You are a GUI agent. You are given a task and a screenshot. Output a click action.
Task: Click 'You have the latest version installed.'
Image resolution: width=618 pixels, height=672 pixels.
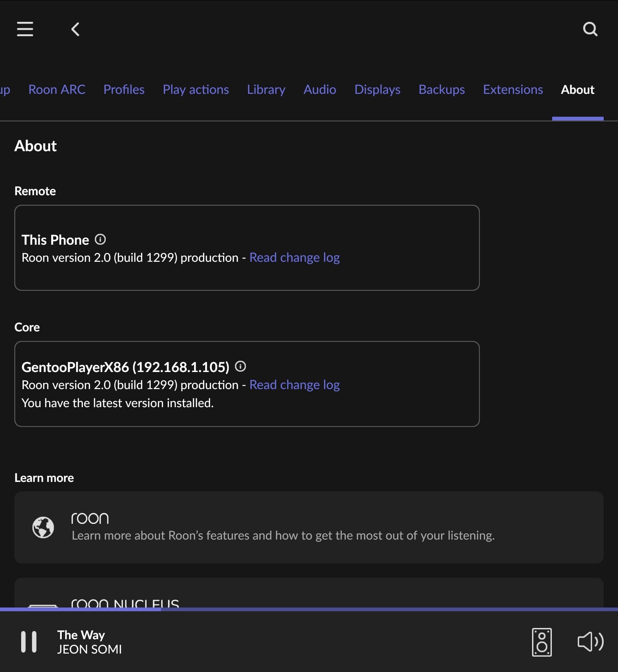118,403
